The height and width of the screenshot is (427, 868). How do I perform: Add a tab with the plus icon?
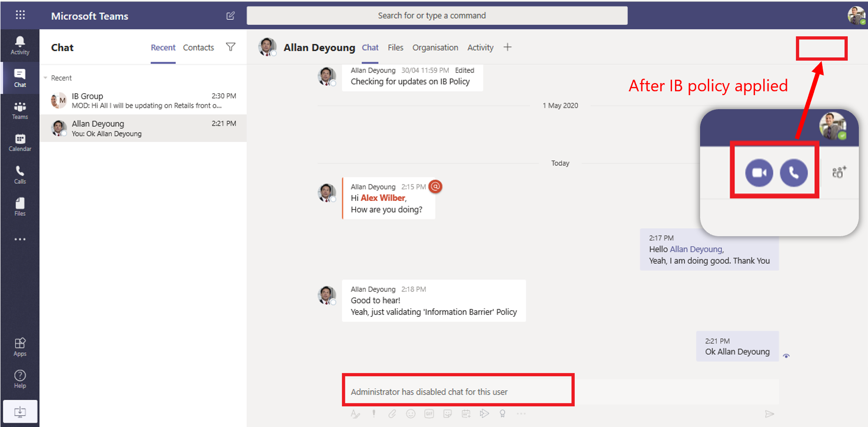[507, 47]
